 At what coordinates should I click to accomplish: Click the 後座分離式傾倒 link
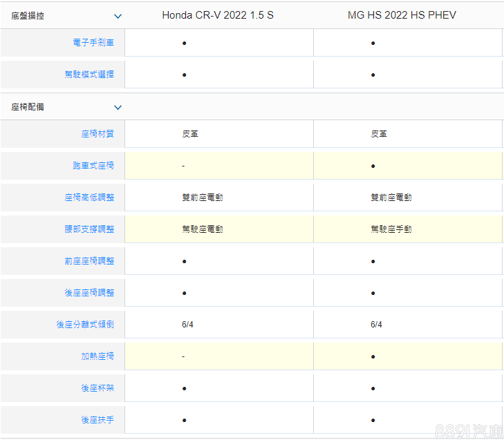tap(85, 325)
